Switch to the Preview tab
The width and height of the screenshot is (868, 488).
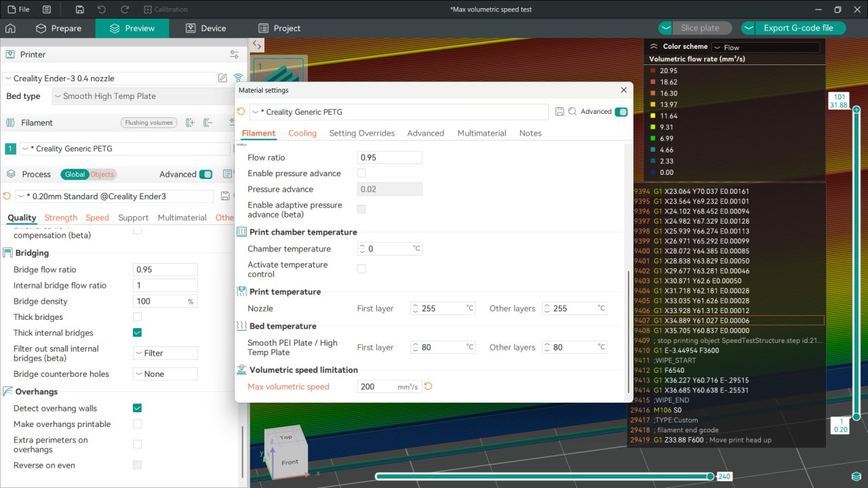132,28
